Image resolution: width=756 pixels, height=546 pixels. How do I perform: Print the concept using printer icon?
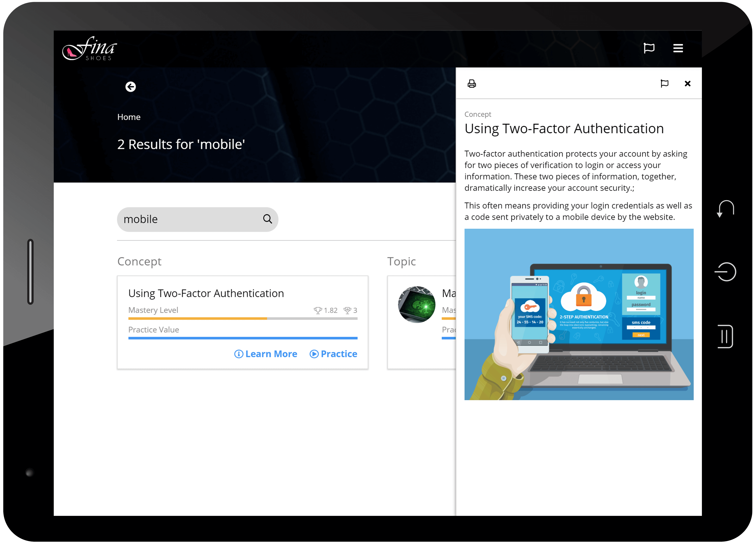click(472, 84)
